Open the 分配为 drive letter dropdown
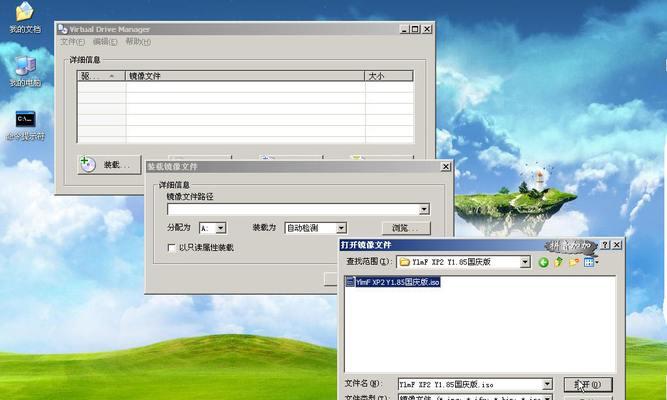 click(x=220, y=229)
